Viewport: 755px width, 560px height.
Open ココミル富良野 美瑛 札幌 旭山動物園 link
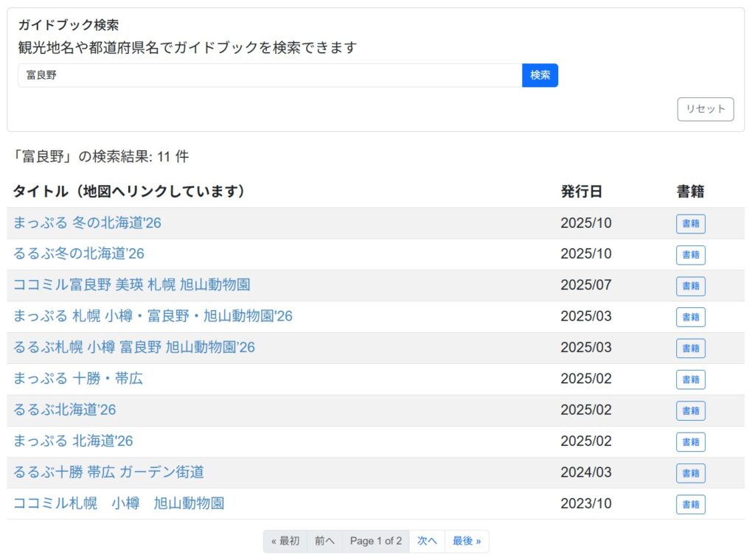point(131,284)
